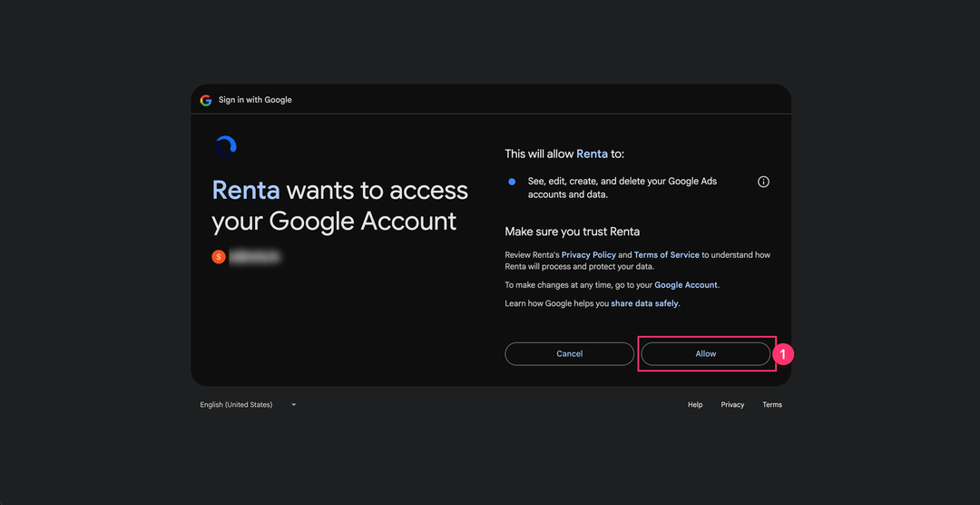Click the Cancel button
This screenshot has width=980, height=505.
569,353
